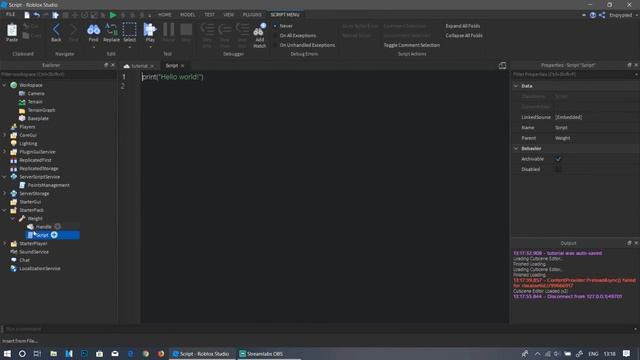The height and width of the screenshot is (360, 640).
Task: Expand the CoreGui tree node
Action: 4,135
